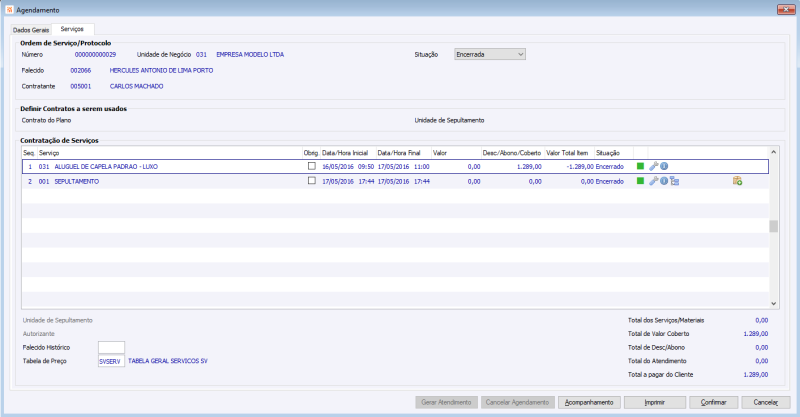
Task: Click Total a pagar do Cliente value 1.289,00
Action: pyautogui.click(x=756, y=375)
